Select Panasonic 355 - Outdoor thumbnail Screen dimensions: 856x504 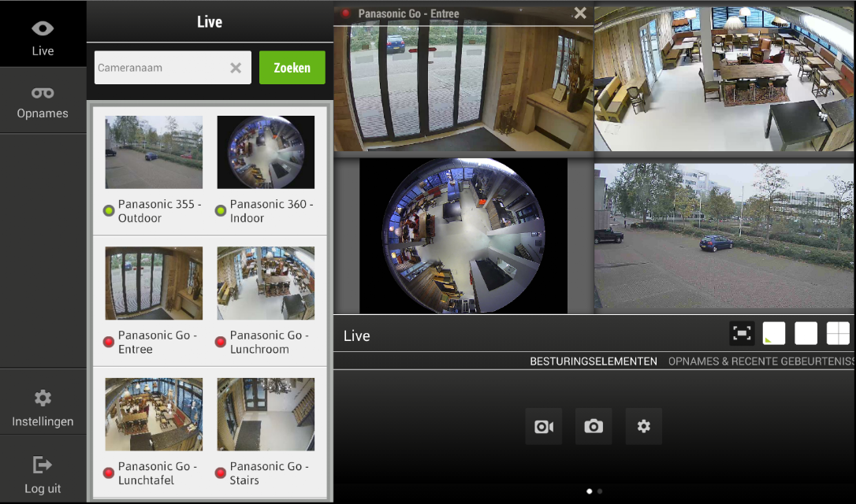coord(154,152)
